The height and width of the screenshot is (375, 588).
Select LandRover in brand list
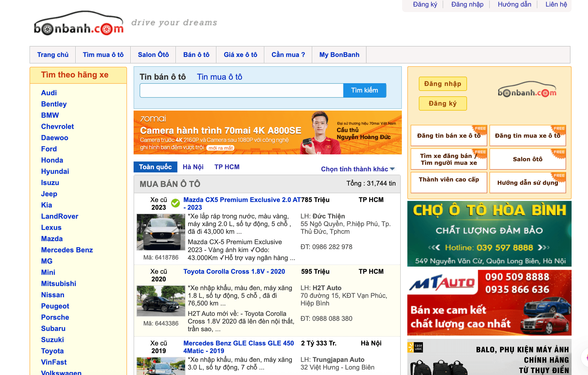click(59, 216)
